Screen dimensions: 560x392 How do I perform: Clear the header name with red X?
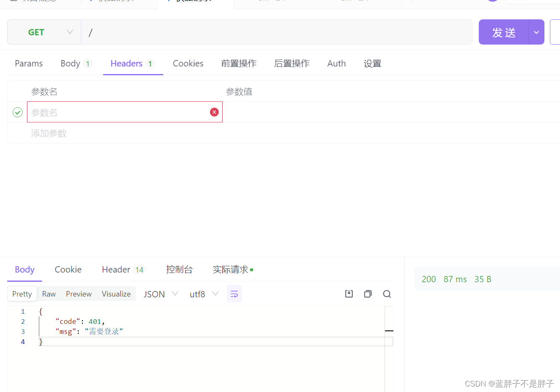point(214,112)
